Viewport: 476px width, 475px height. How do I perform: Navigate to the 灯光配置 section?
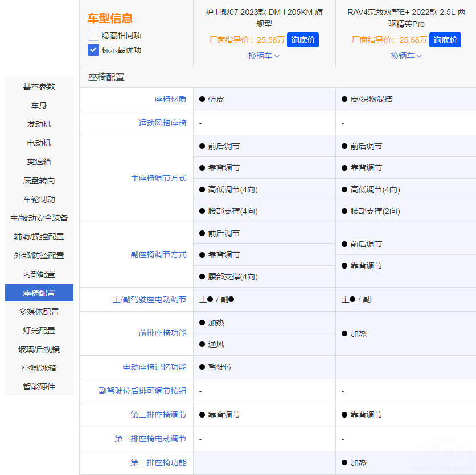tap(38, 331)
